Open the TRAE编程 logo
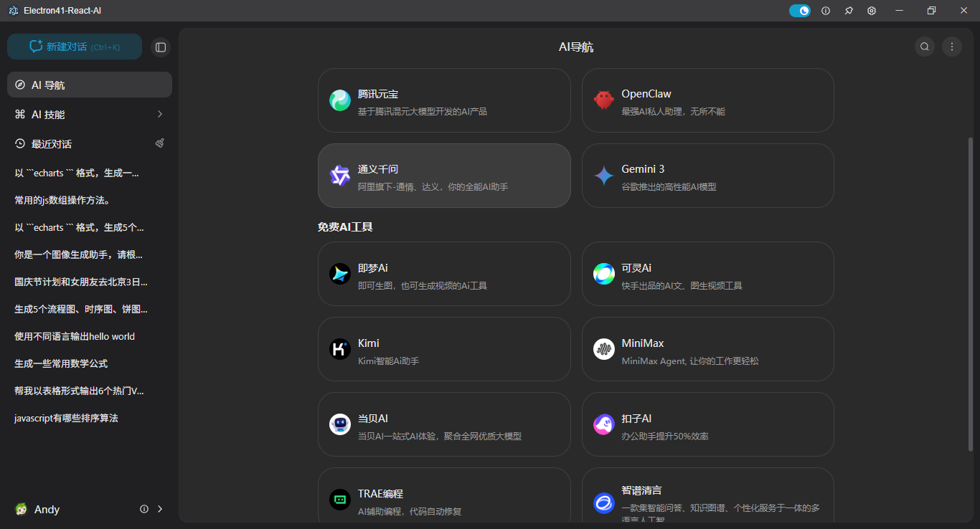Image resolution: width=980 pixels, height=529 pixels. tap(340, 500)
